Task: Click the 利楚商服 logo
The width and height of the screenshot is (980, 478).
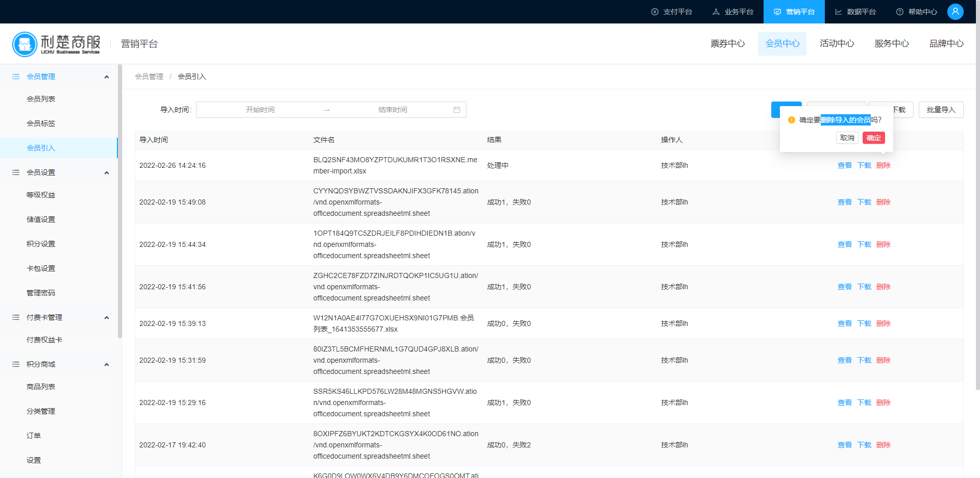Action: click(56, 44)
